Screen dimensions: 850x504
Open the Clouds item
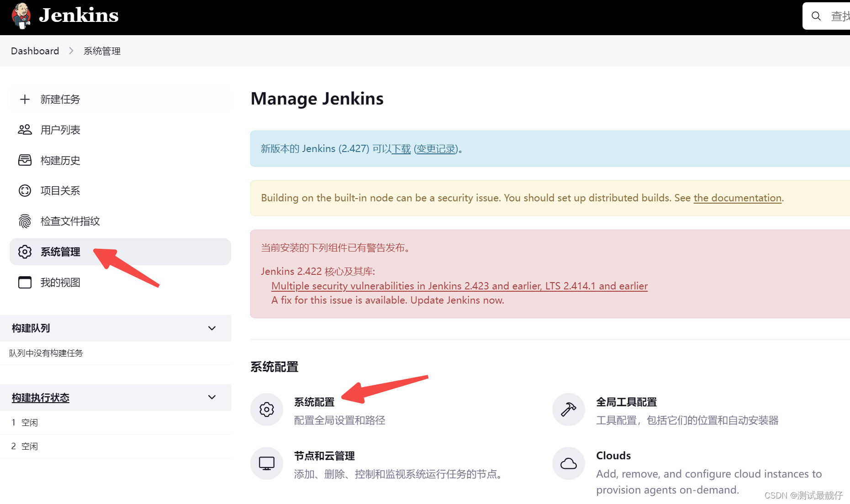coord(613,456)
